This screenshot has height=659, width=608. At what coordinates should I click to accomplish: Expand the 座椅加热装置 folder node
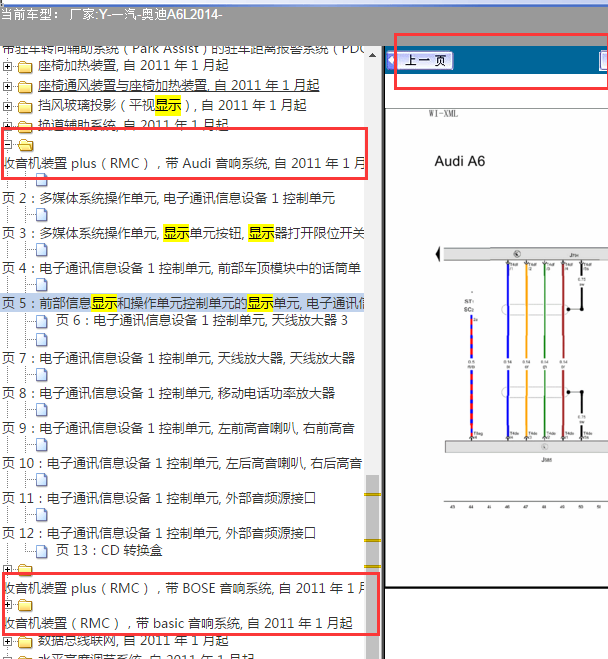tap(7, 66)
